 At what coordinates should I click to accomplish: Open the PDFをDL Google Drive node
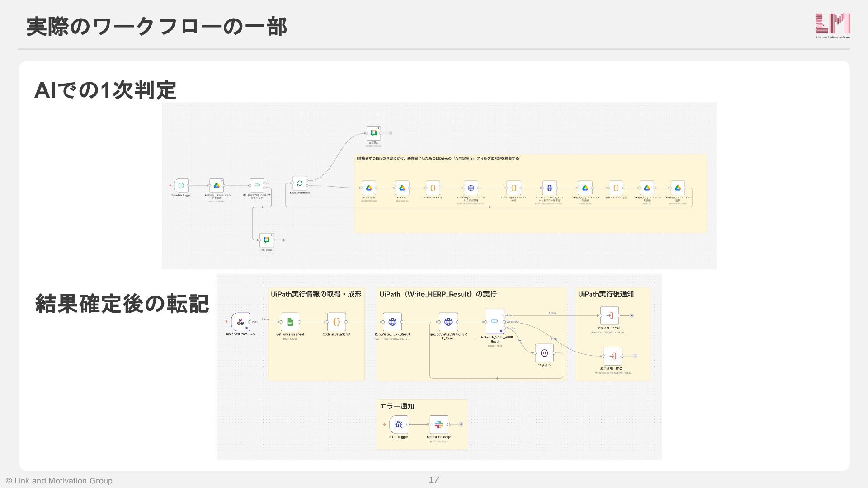[x=402, y=188]
